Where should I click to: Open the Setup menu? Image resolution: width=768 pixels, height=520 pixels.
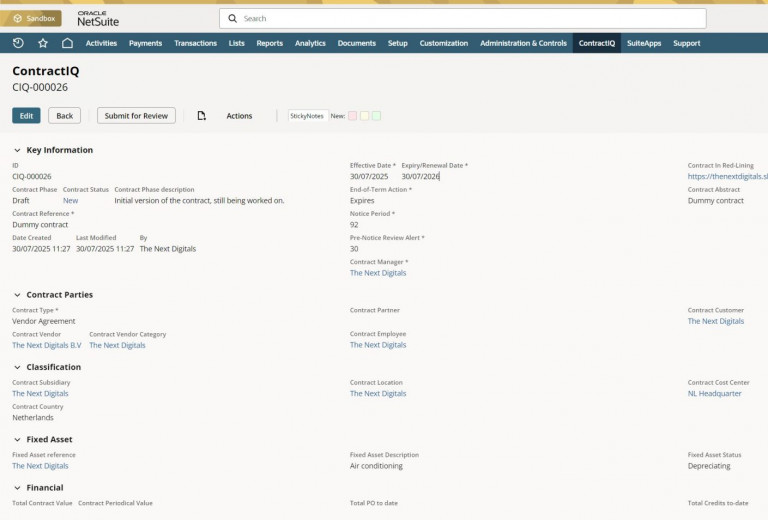click(x=398, y=43)
